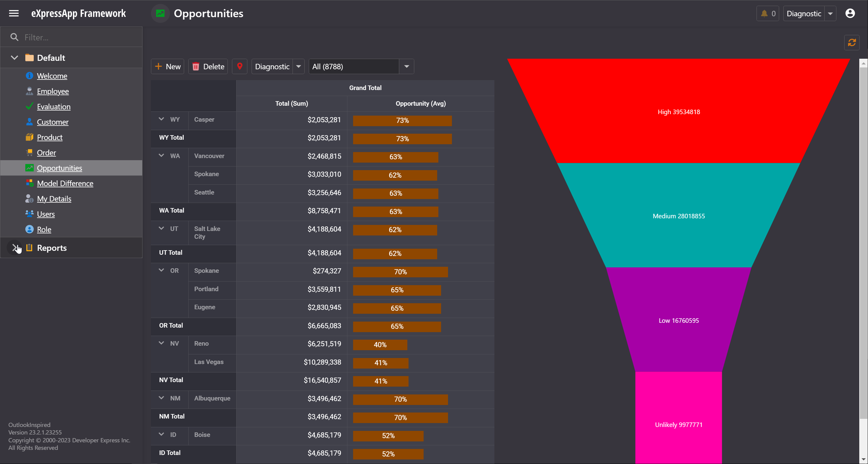Viewport: 868px width, 464px height.
Task: Collapse the Default navigation group
Action: tap(14, 58)
